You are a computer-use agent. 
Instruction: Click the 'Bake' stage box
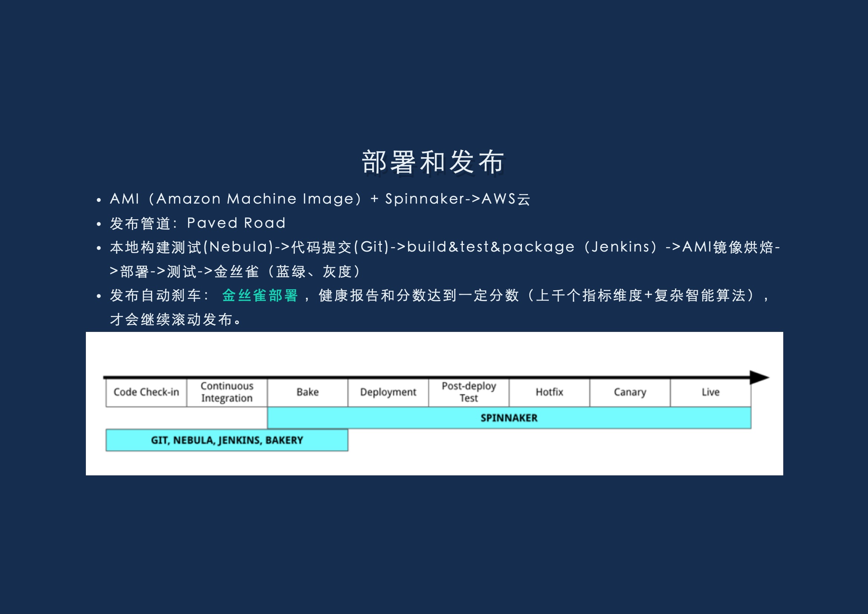pyautogui.click(x=307, y=392)
